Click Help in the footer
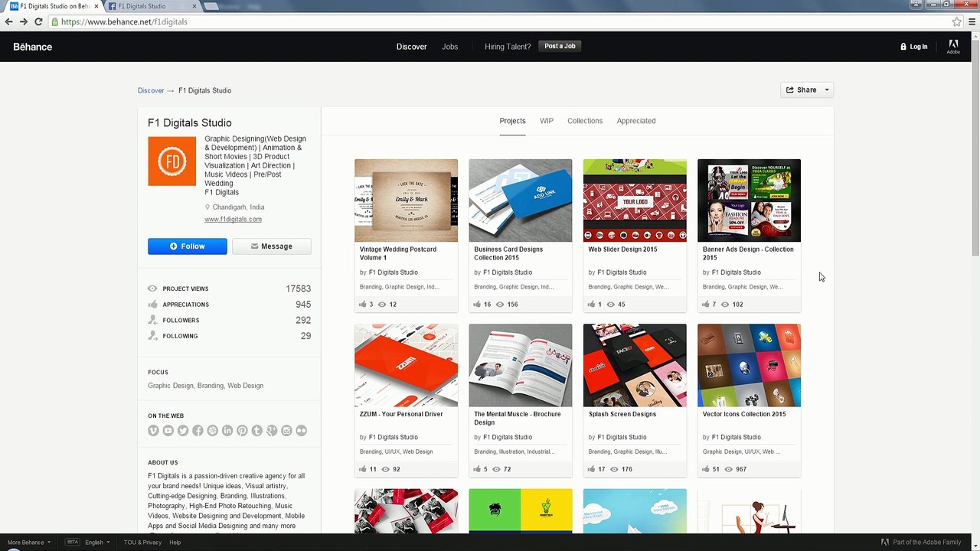Image resolution: width=980 pixels, height=551 pixels. point(175,543)
